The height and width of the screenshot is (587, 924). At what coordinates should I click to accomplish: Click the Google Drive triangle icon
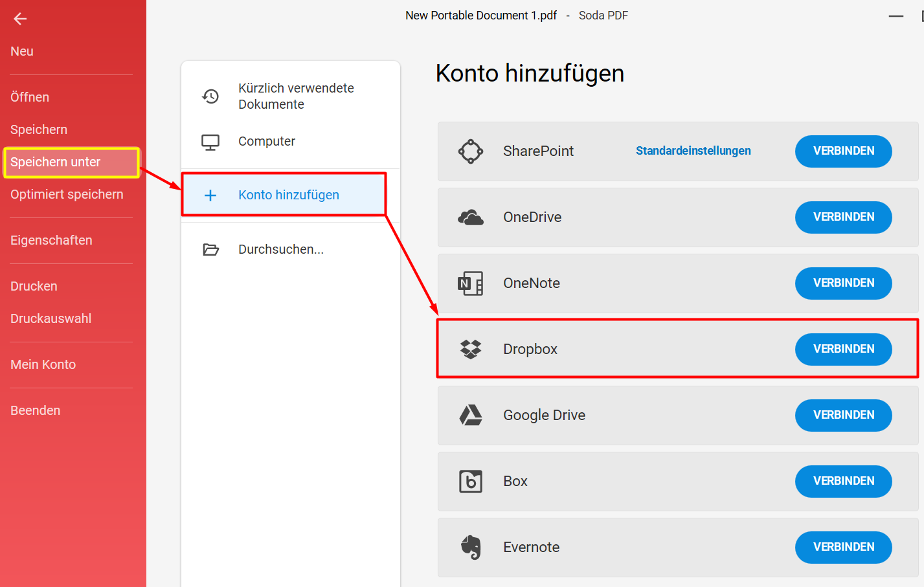pyautogui.click(x=471, y=415)
